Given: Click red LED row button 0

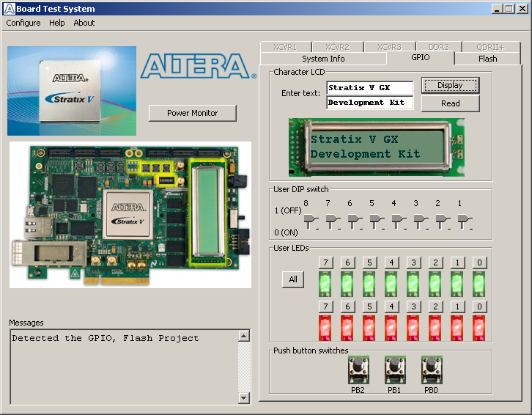Looking at the screenshot, I should [x=479, y=306].
